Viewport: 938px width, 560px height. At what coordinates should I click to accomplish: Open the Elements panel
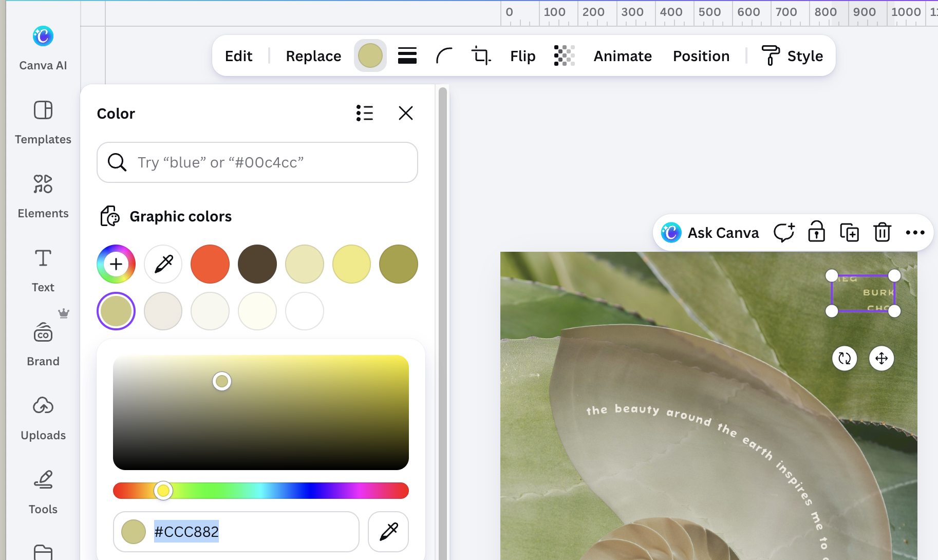click(x=43, y=196)
